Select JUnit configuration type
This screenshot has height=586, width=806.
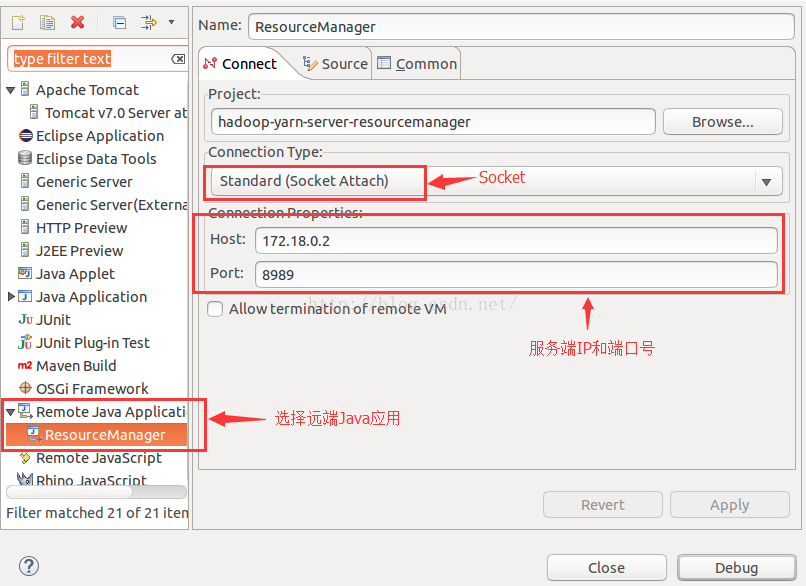click(53, 320)
